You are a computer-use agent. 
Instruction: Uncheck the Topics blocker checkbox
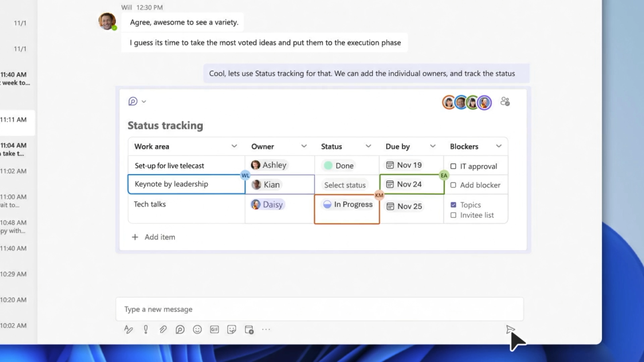click(x=453, y=205)
